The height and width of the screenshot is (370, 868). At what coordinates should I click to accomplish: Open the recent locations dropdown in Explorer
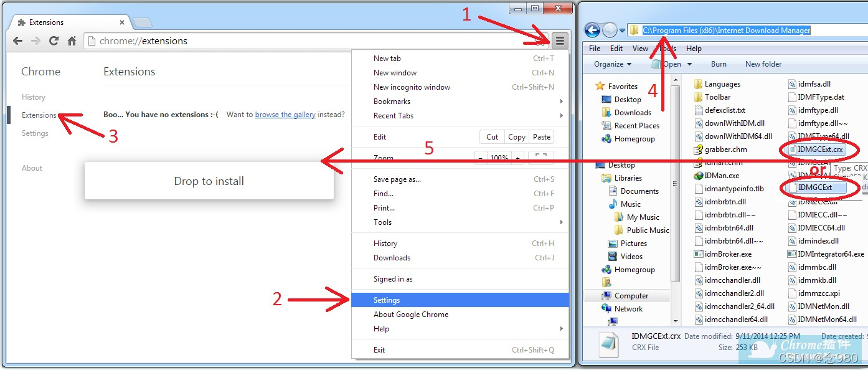click(622, 31)
